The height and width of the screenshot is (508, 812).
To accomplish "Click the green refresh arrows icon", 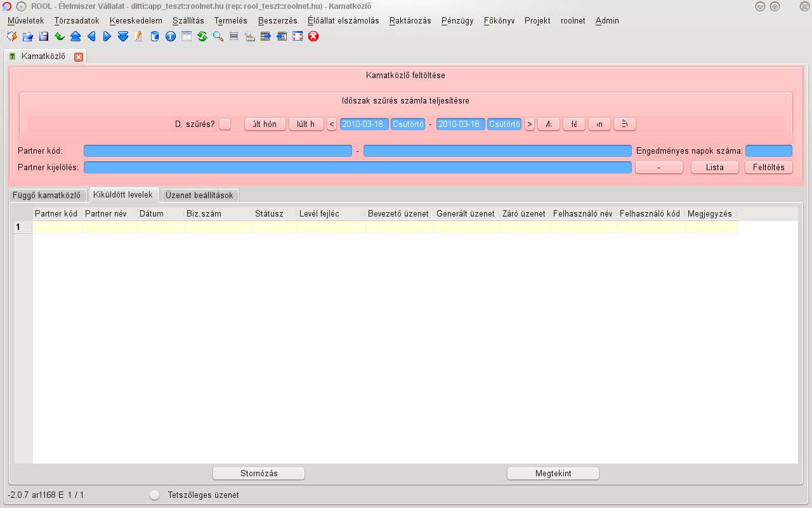I will click(202, 37).
